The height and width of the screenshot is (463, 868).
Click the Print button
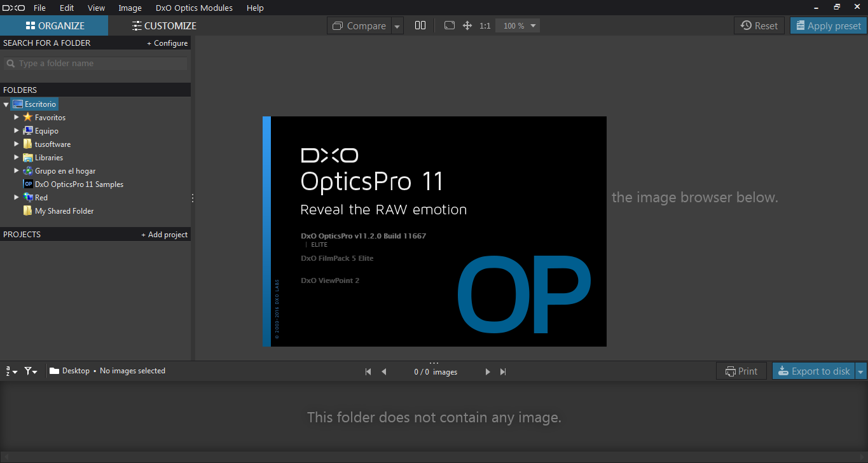click(x=741, y=371)
